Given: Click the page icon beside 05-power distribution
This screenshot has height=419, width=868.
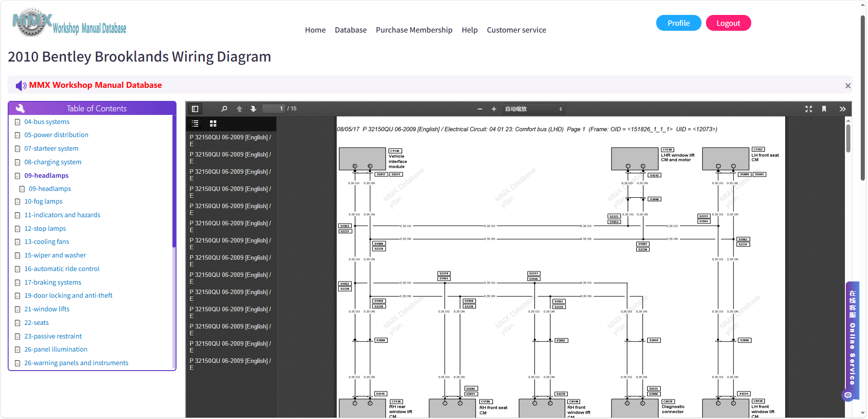Looking at the screenshot, I should click(x=18, y=135).
